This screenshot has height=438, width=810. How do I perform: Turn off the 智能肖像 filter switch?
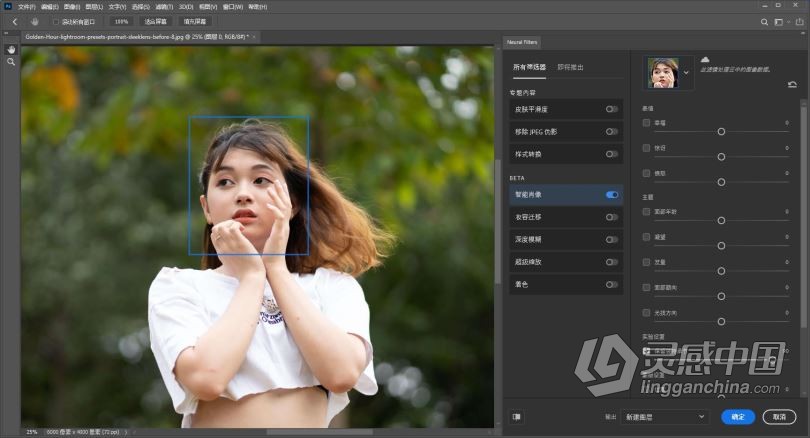click(x=612, y=195)
